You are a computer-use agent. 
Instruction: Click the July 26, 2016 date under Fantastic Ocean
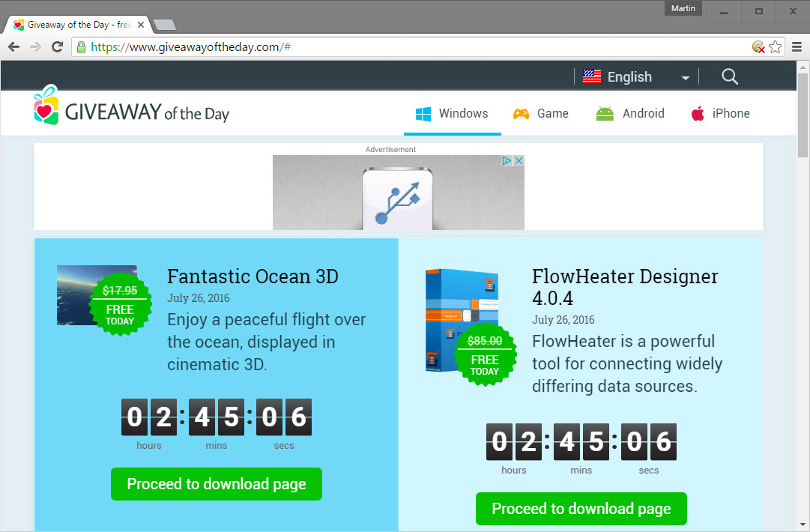pyautogui.click(x=199, y=298)
